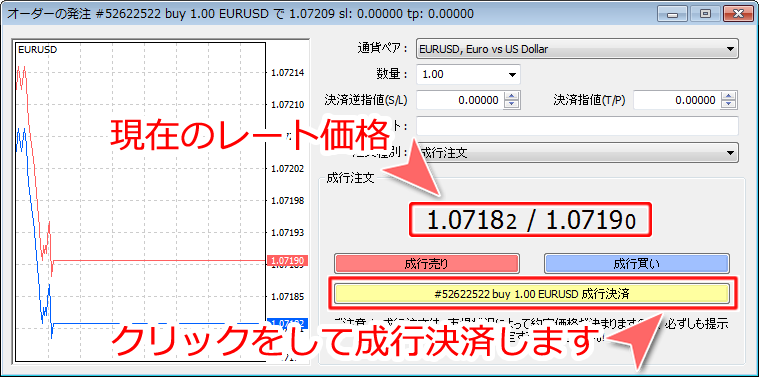Close the order window
The width and height of the screenshot is (759, 377).
coord(738,14)
